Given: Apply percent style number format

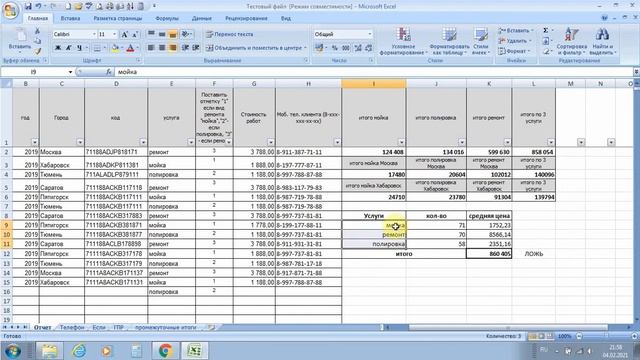Looking at the screenshot, I should (x=335, y=48).
